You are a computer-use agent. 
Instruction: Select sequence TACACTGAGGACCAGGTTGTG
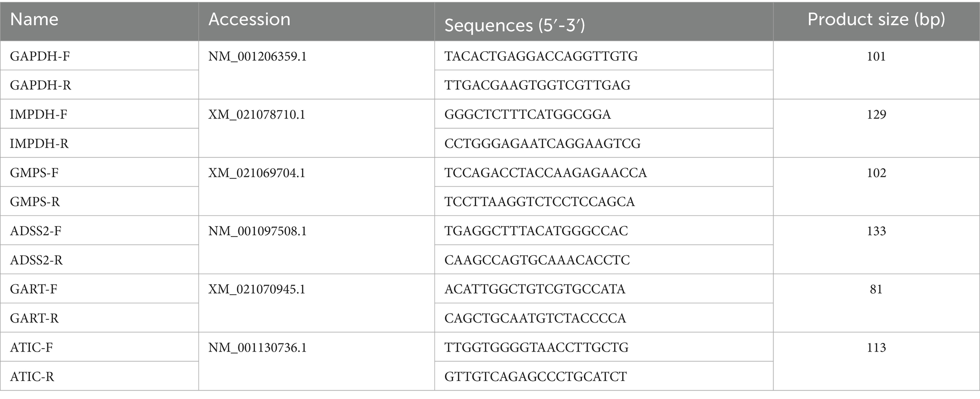[541, 56]
